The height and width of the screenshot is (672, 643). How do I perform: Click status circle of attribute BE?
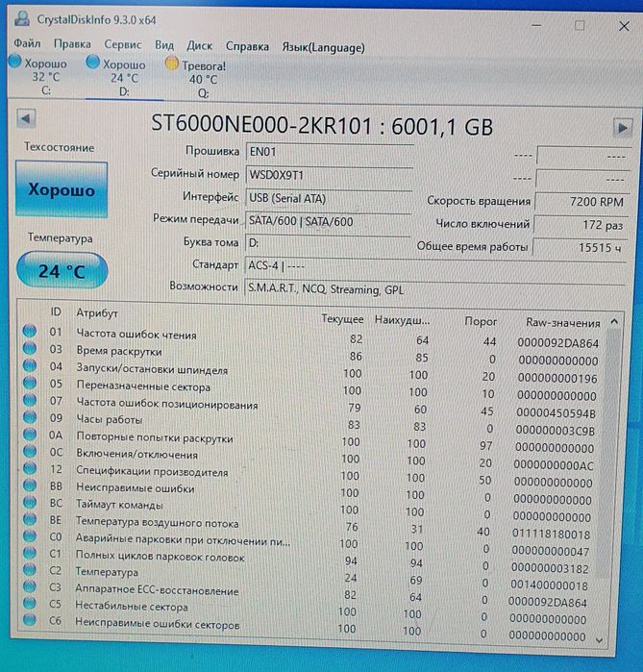click(30, 519)
